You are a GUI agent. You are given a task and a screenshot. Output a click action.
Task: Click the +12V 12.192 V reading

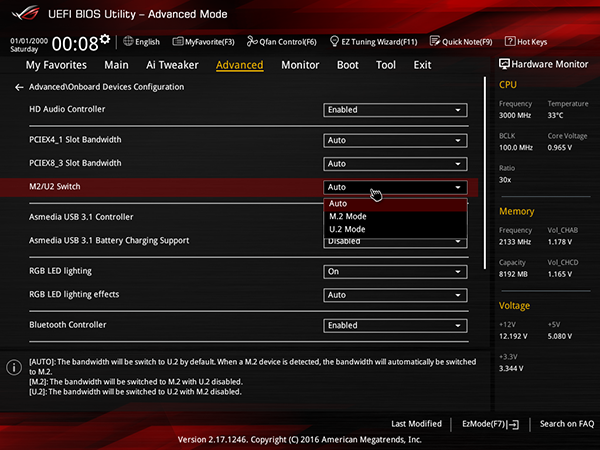point(513,336)
